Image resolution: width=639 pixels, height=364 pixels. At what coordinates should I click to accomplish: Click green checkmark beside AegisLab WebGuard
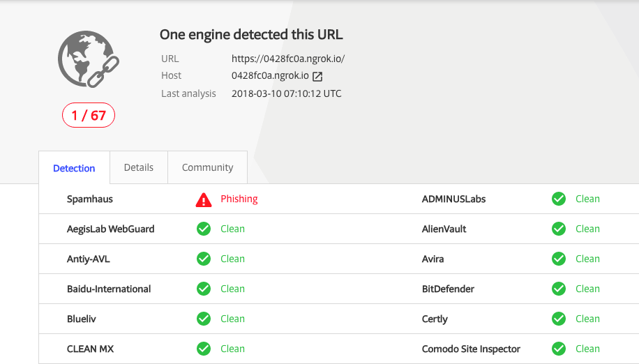point(204,229)
